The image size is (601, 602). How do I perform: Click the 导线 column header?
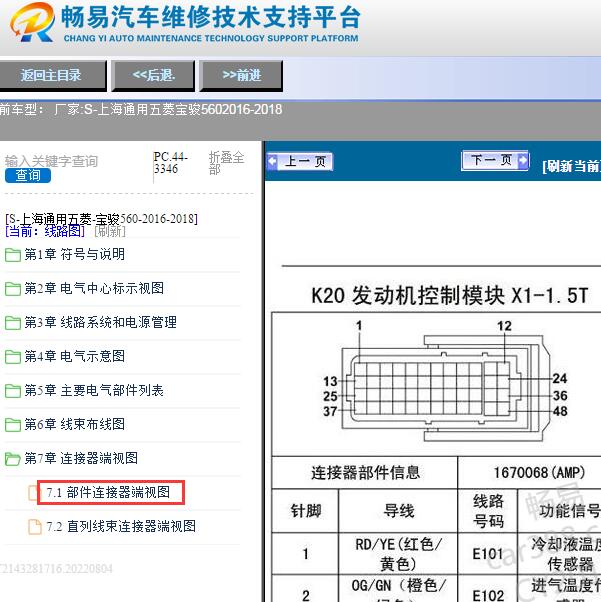398,511
